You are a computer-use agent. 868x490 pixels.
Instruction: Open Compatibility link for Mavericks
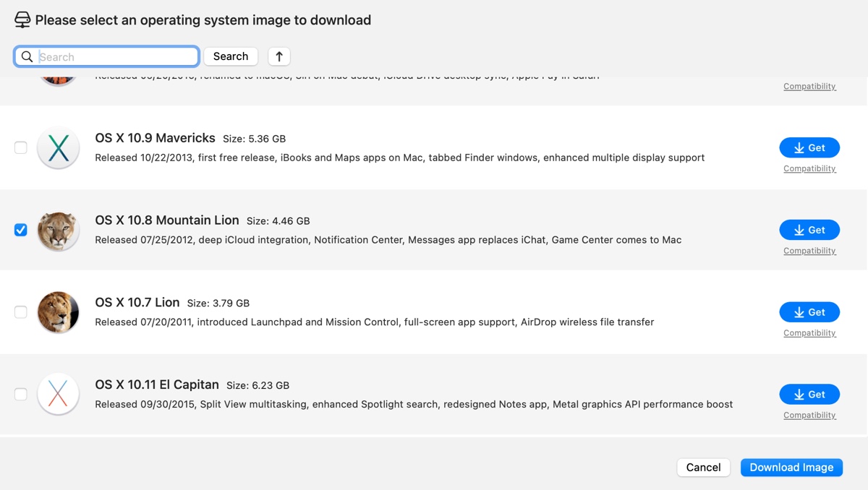pyautogui.click(x=809, y=168)
